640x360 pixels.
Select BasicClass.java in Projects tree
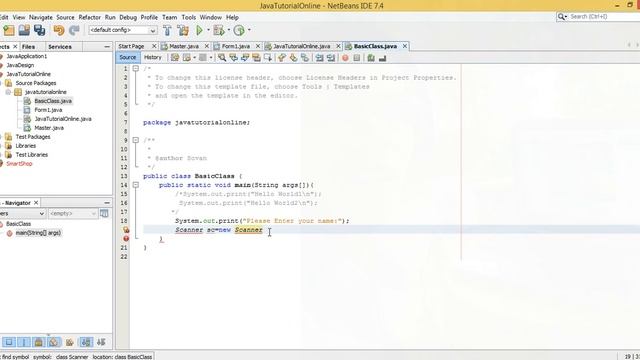(x=53, y=101)
